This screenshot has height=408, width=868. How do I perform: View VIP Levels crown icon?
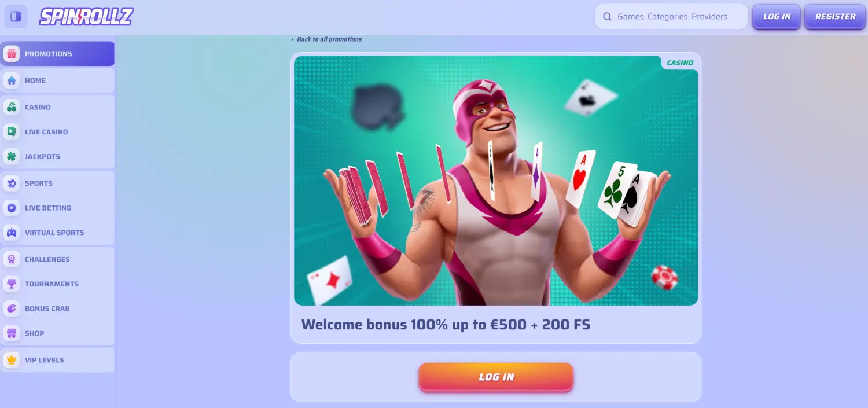12,360
